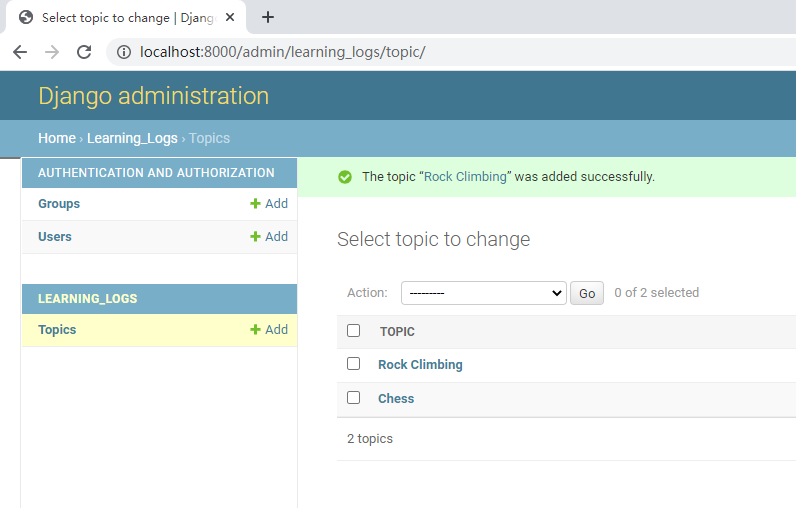796x508 pixels.
Task: Click the browser forward arrow
Action: (52, 52)
